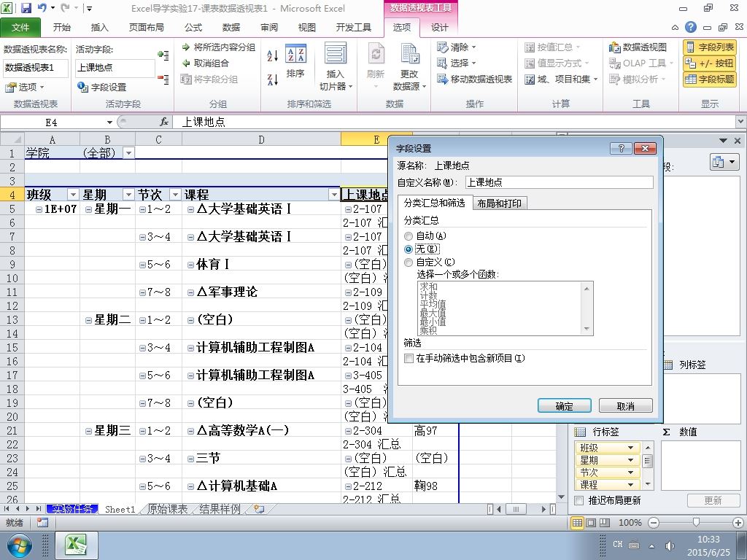Screen dimensions: 747x560
Task: Toggle 字段列表 field list button
Action: 710,47
